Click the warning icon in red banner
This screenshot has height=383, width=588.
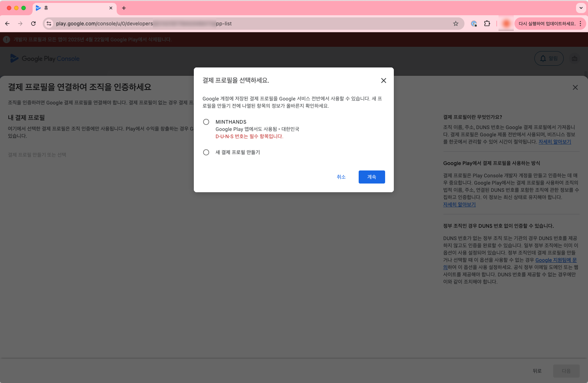tap(7, 40)
